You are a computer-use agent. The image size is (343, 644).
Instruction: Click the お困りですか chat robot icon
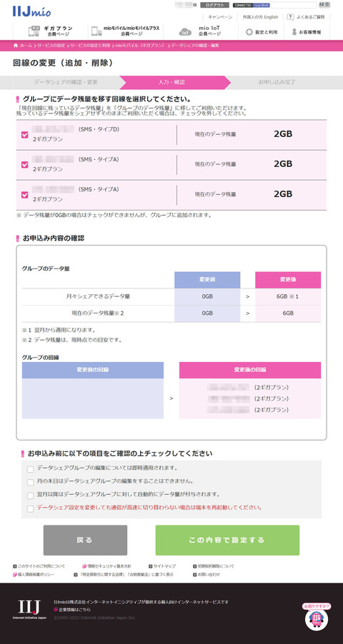(317, 616)
